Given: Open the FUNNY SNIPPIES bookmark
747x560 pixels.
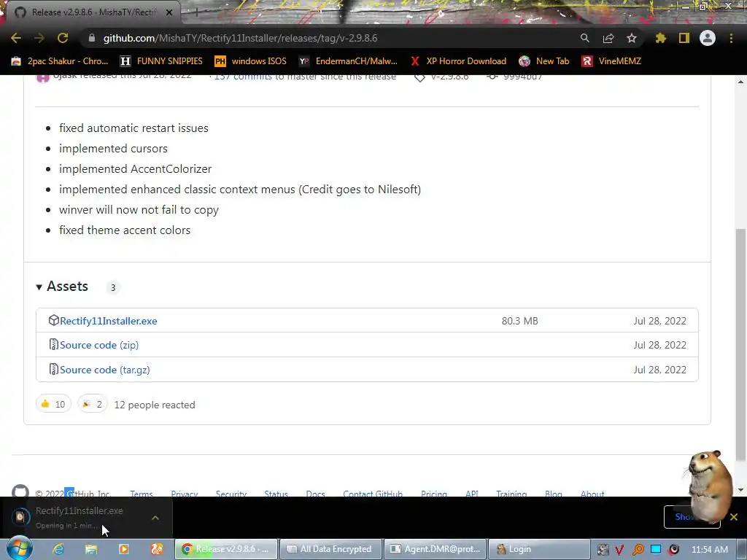Looking at the screenshot, I should click(x=161, y=61).
